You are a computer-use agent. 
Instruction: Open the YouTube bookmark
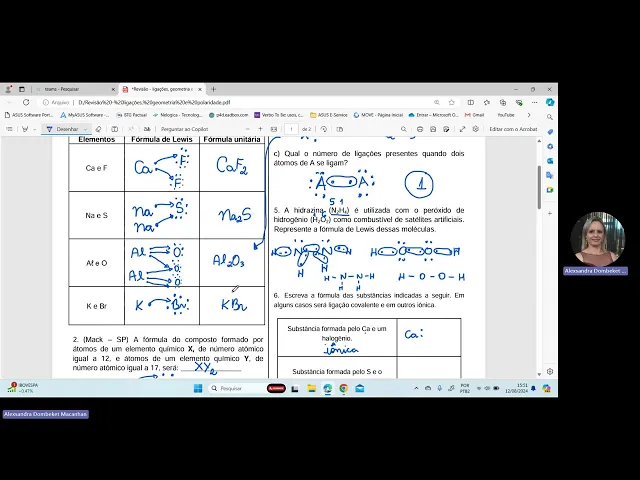click(506, 115)
